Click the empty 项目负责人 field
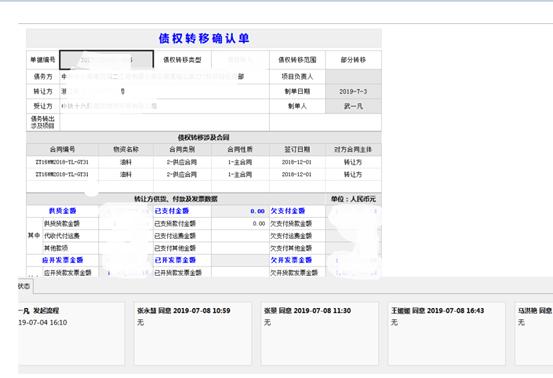 pyautogui.click(x=353, y=77)
